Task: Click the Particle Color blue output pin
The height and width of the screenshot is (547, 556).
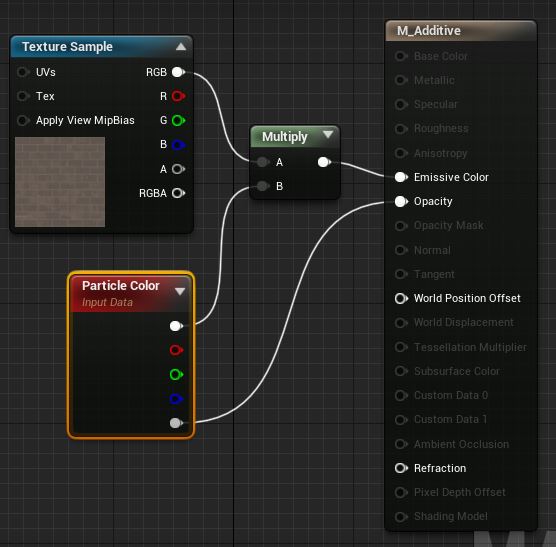Action: 176,399
